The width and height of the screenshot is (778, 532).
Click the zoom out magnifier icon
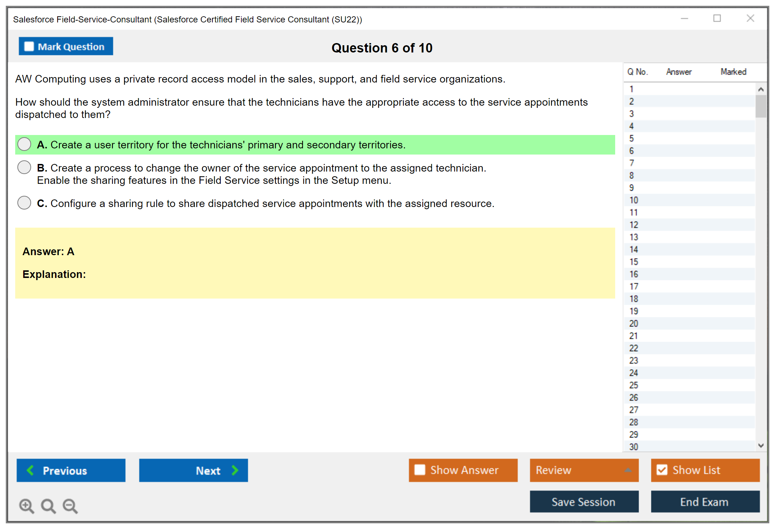pyautogui.click(x=70, y=506)
